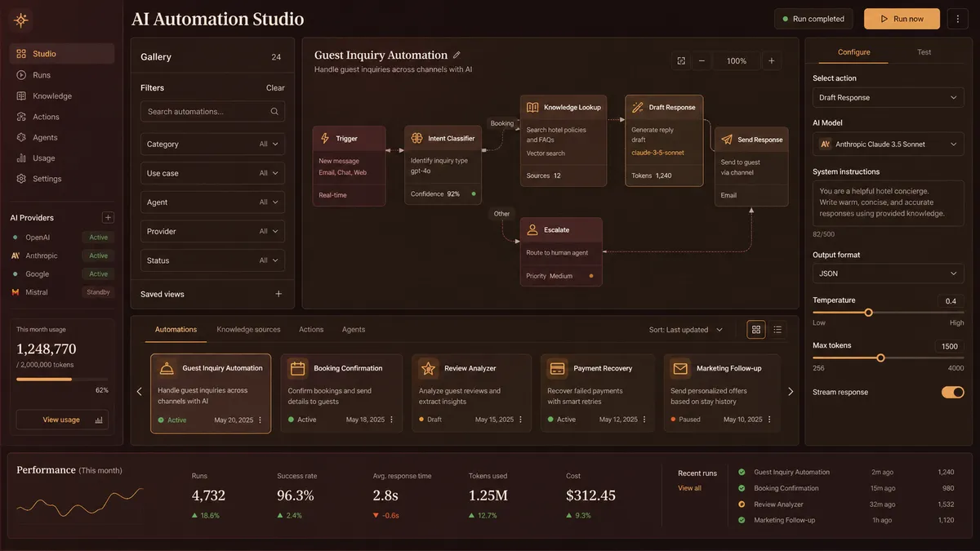Click the Temperature 0.4 value field
Image resolution: width=980 pixels, height=551 pixels.
click(x=951, y=301)
